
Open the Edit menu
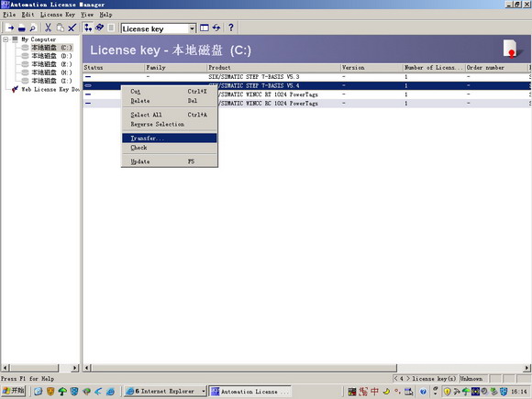click(x=28, y=15)
